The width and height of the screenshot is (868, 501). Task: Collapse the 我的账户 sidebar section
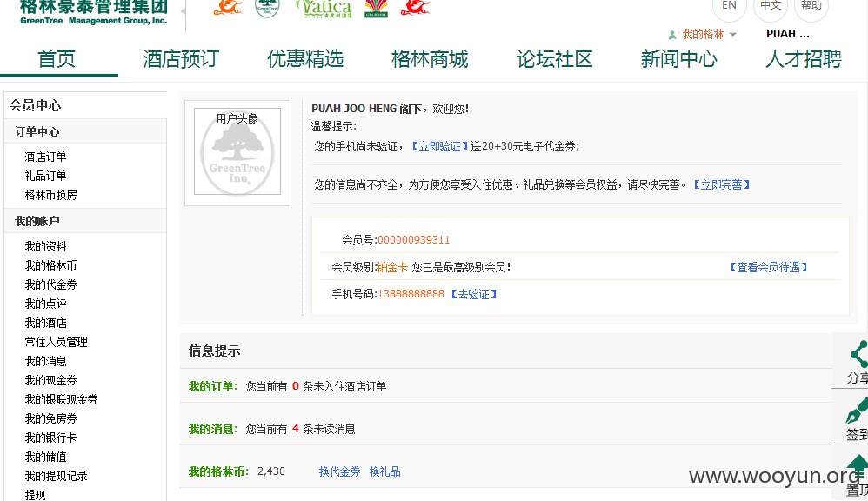coord(85,221)
